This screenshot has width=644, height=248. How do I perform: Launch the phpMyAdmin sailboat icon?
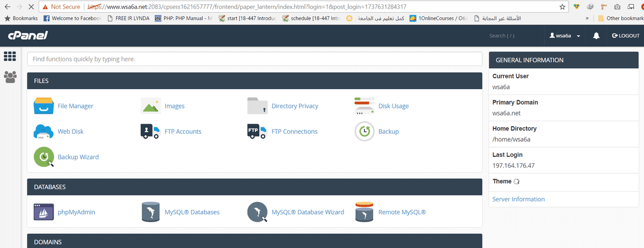[43, 212]
